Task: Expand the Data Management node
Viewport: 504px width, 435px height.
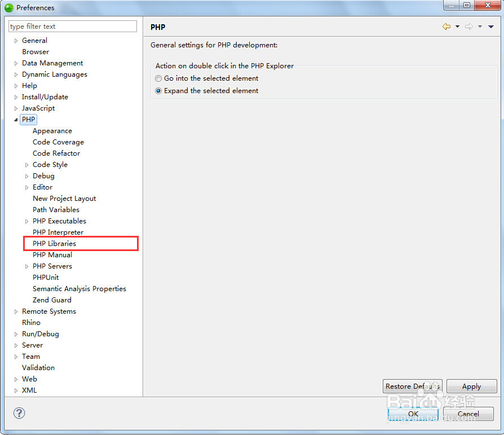Action: [x=16, y=63]
